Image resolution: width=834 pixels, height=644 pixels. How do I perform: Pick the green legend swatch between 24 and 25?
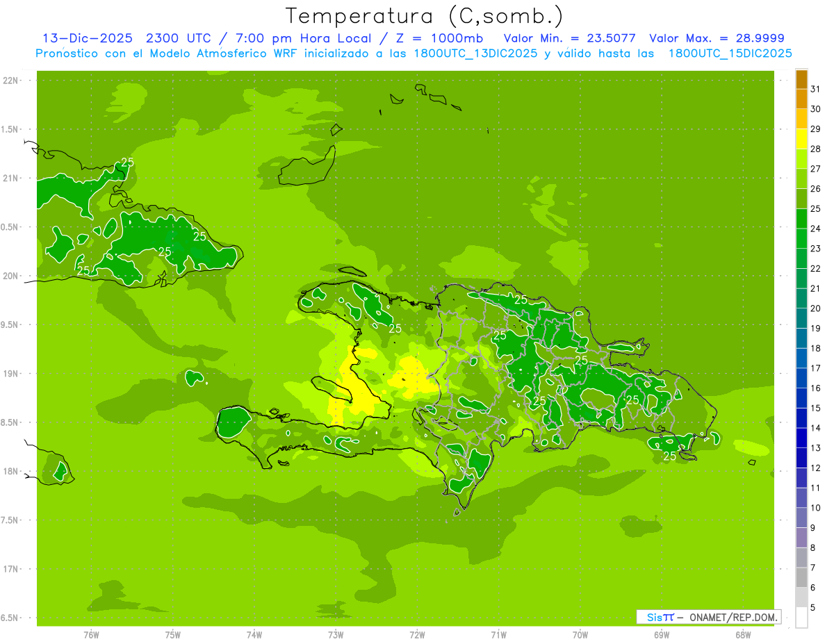click(x=801, y=219)
